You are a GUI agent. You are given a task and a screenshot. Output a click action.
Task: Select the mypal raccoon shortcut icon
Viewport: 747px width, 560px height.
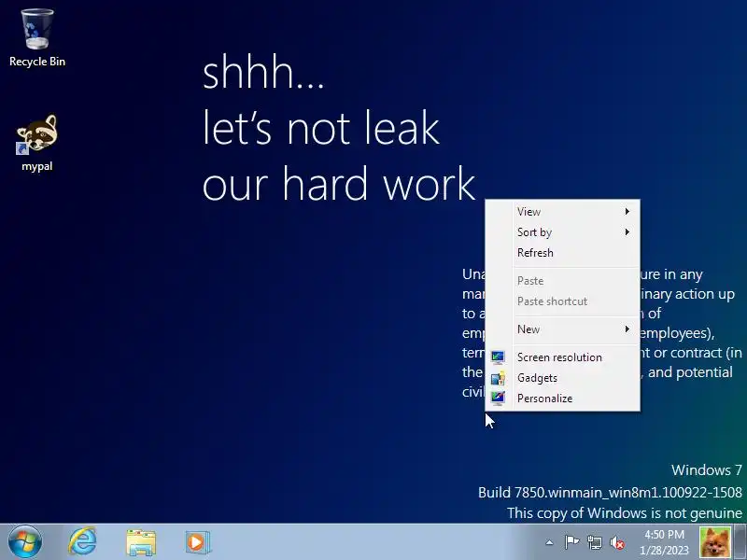pyautogui.click(x=37, y=143)
